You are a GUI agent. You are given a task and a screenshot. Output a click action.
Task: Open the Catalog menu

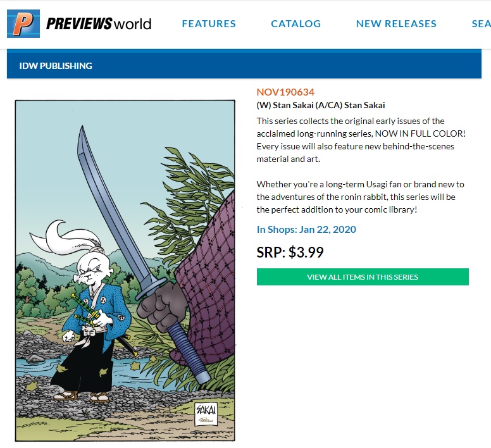click(296, 24)
